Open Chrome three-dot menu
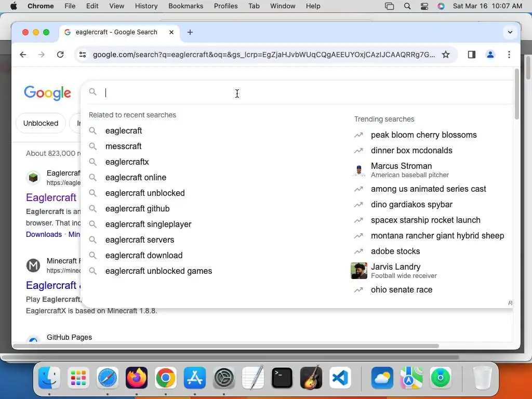Viewport: 532px width, 399px height. pyautogui.click(x=509, y=55)
